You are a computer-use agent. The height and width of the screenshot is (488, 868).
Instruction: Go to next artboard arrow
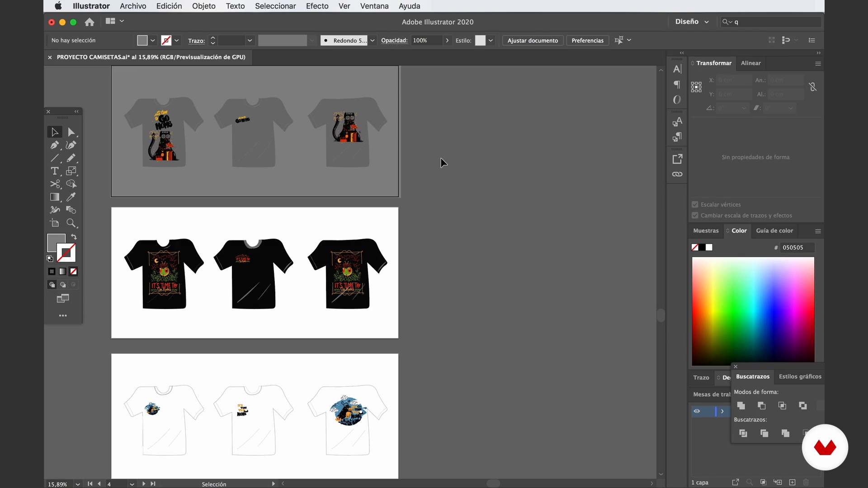pyautogui.click(x=144, y=483)
